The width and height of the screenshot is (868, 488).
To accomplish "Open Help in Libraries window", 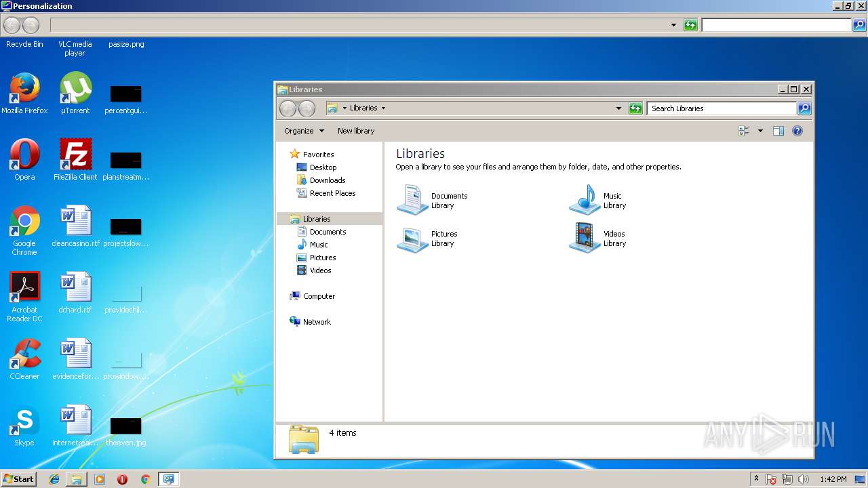I will pyautogui.click(x=797, y=131).
